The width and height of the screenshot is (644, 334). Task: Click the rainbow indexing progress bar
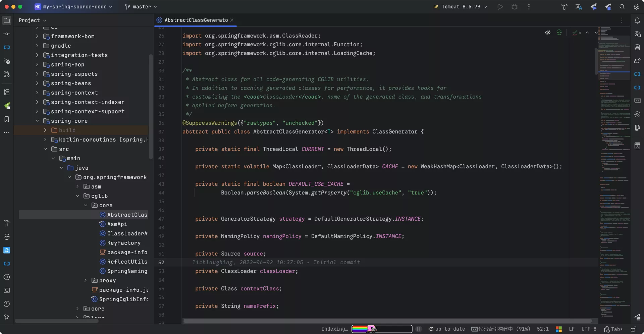382,329
